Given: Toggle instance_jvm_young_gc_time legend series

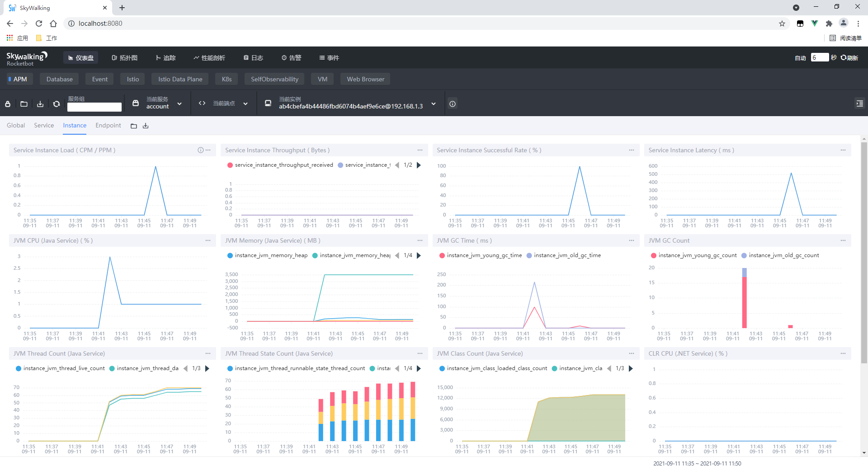Looking at the screenshot, I should pyautogui.click(x=481, y=255).
